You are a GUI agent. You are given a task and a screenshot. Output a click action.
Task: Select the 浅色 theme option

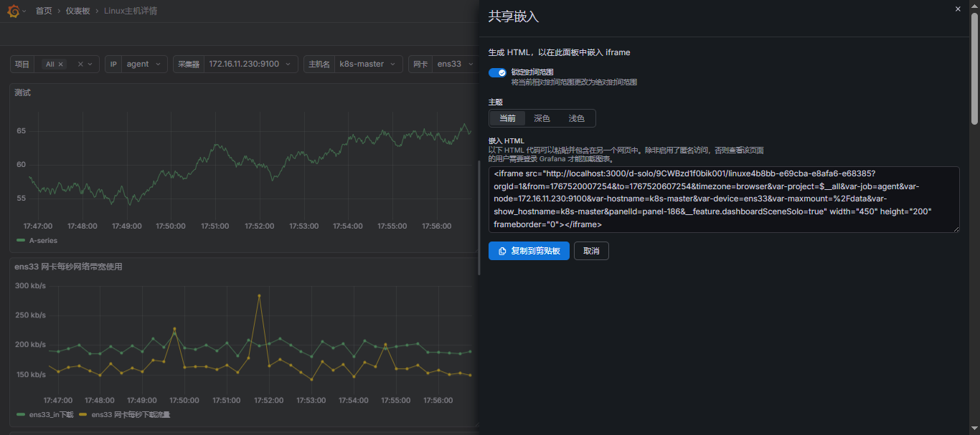coord(576,118)
